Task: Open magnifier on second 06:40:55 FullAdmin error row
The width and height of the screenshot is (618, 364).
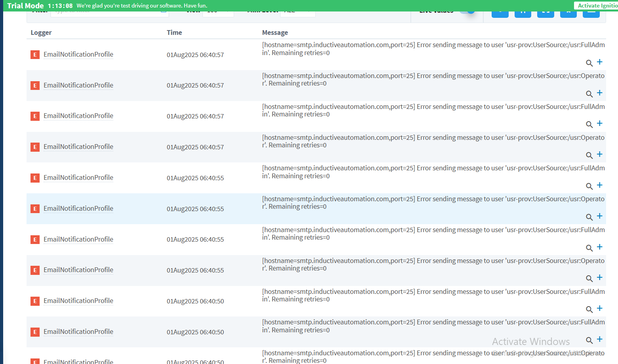Action: pyautogui.click(x=589, y=248)
